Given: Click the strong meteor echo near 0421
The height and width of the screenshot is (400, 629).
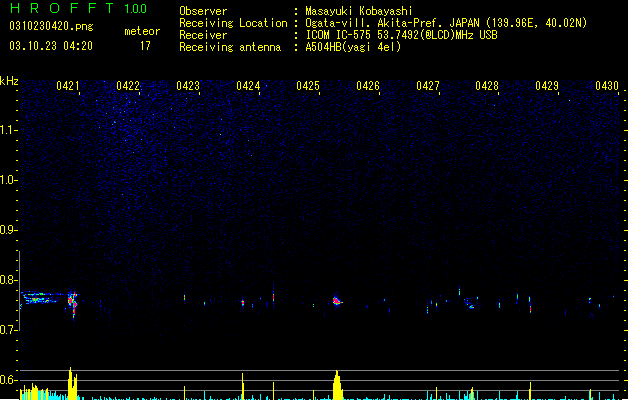Looking at the screenshot, I should pyautogui.click(x=72, y=303).
